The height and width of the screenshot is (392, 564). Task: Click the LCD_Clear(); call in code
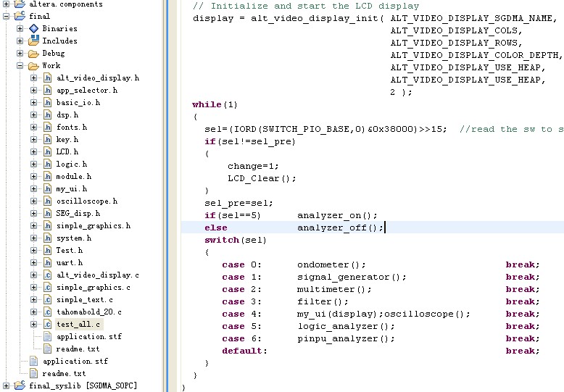(262, 178)
